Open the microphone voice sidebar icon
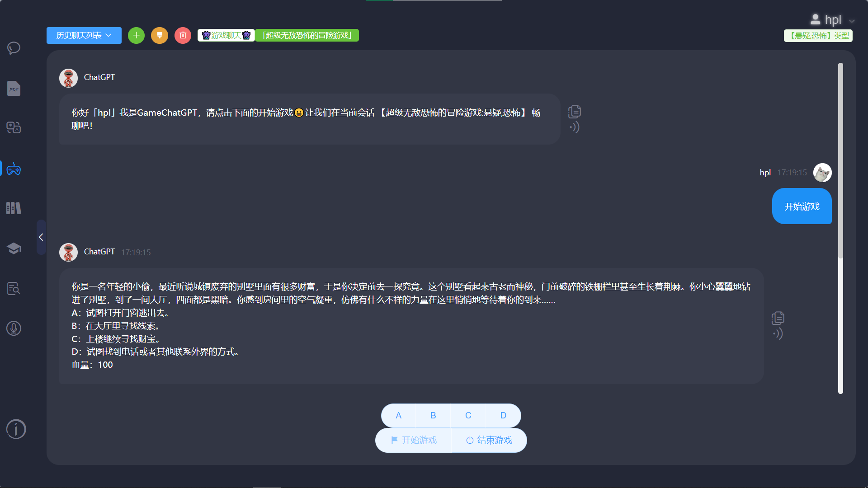This screenshot has height=488, width=868. pyautogui.click(x=14, y=328)
